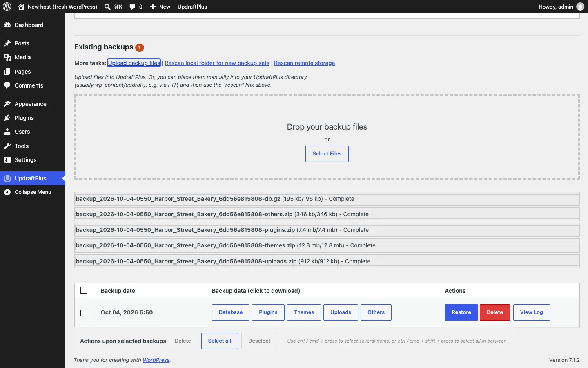Click Rescan remote storage link
Viewport: 588px width, 368px height.
pos(304,63)
